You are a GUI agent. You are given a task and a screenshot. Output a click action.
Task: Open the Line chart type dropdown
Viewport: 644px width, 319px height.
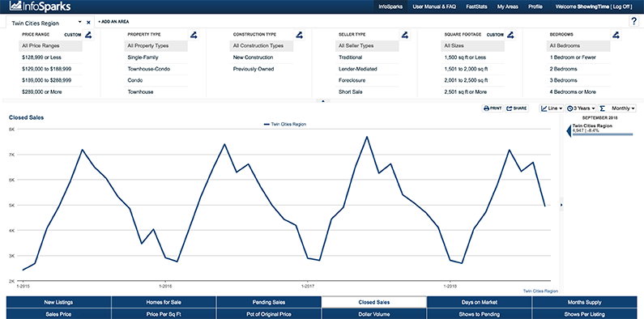tap(552, 108)
